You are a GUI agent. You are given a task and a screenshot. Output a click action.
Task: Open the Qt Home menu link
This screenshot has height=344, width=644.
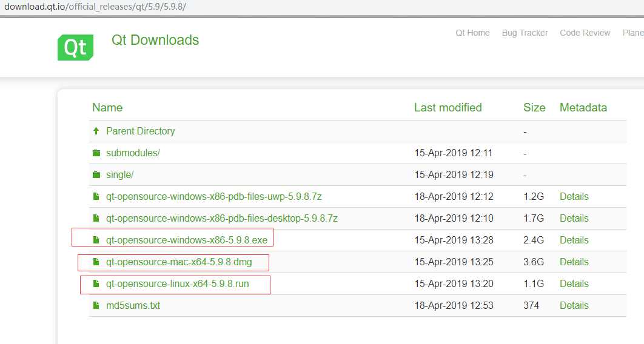472,33
